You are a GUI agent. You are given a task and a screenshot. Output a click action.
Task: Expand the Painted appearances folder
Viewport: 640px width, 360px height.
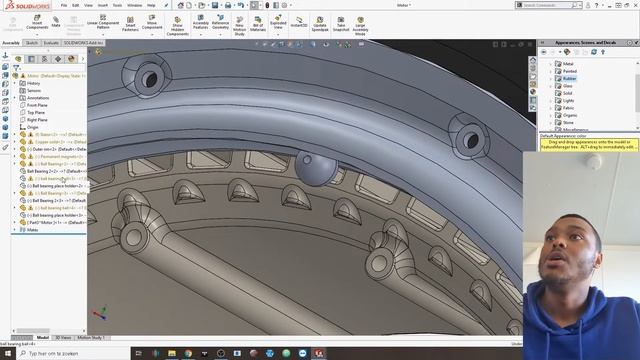(x=550, y=71)
